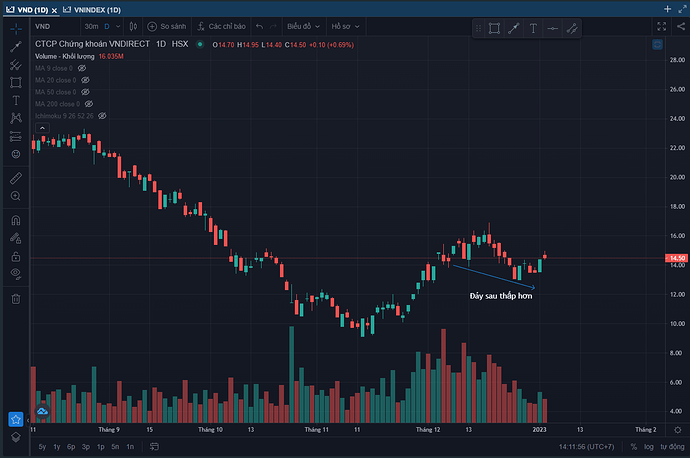This screenshot has width=690, height=458.
Task: Hide all drawings with sidebar eye icon
Action: tap(16, 273)
